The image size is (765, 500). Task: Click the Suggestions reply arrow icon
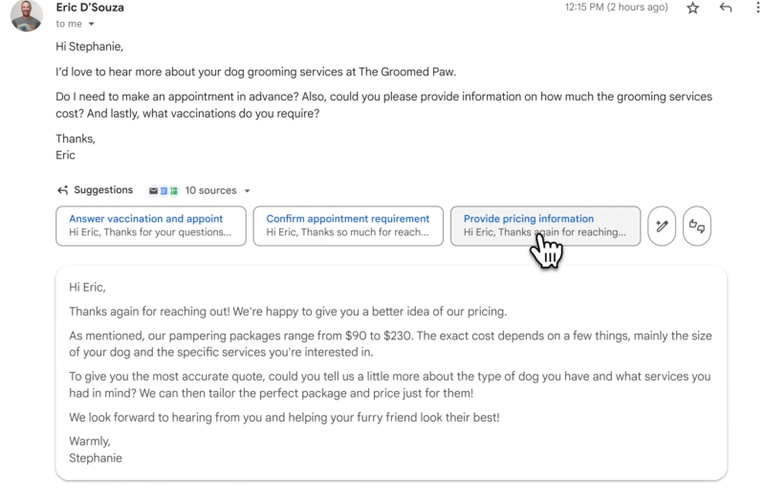62,190
